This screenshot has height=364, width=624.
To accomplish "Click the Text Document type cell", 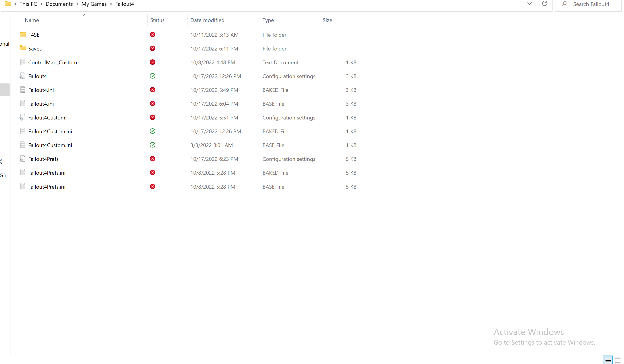I will (x=281, y=62).
